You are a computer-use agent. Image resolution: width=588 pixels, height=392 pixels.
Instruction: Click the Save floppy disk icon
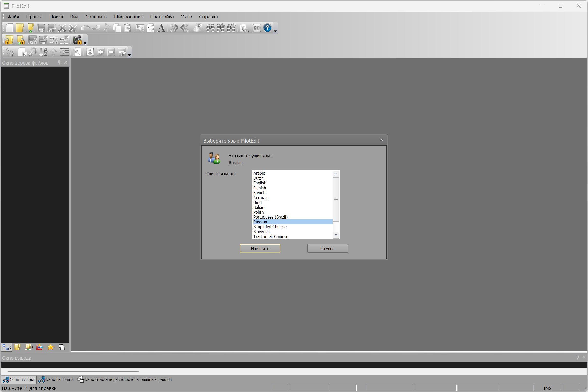point(41,28)
